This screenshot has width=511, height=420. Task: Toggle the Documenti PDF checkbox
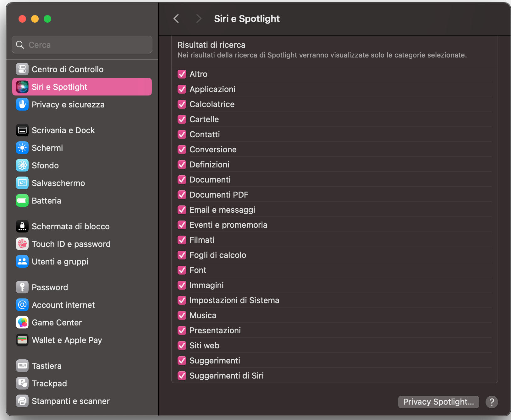tap(182, 195)
